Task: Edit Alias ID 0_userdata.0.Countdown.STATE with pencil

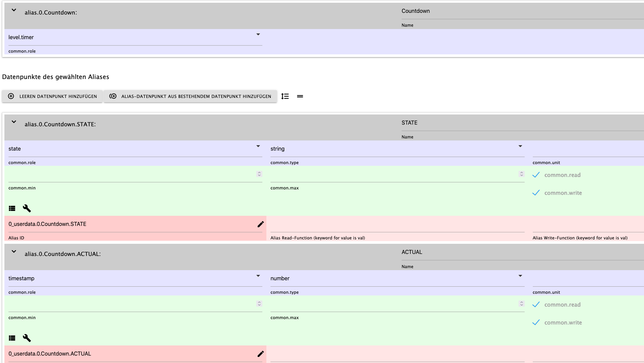Action: [x=260, y=224]
